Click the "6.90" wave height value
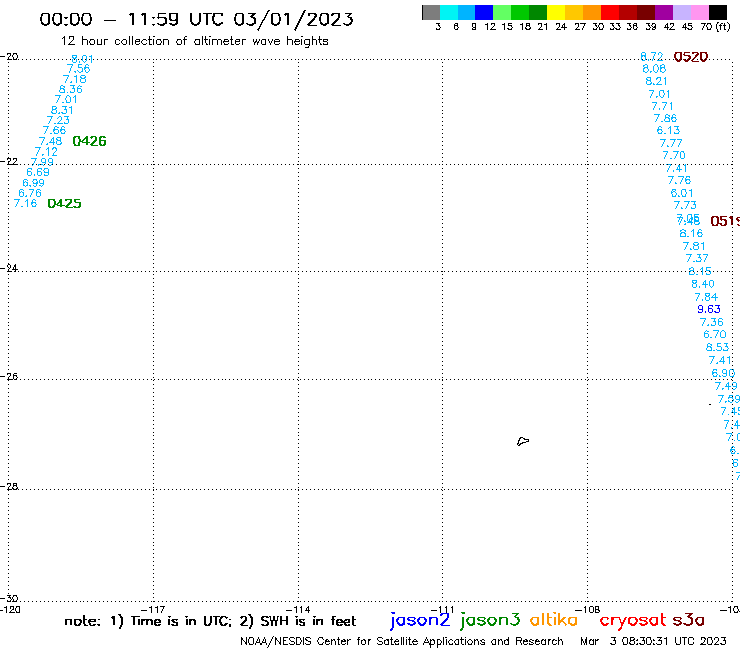740x650 pixels. [x=723, y=373]
